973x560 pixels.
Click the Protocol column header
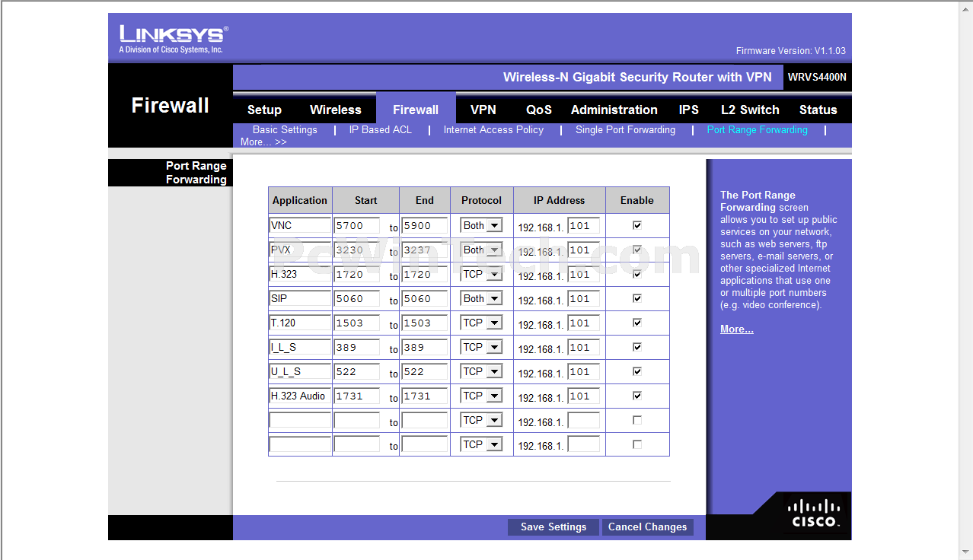point(481,200)
